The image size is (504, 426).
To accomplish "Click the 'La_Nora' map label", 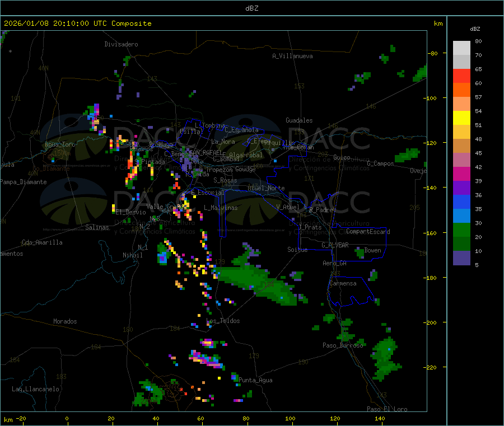I will (223, 142).
